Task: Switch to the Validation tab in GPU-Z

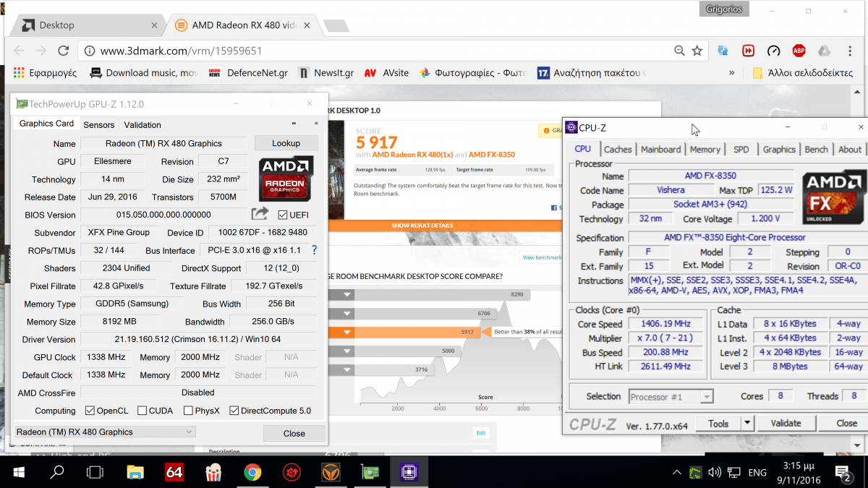Action: [142, 124]
